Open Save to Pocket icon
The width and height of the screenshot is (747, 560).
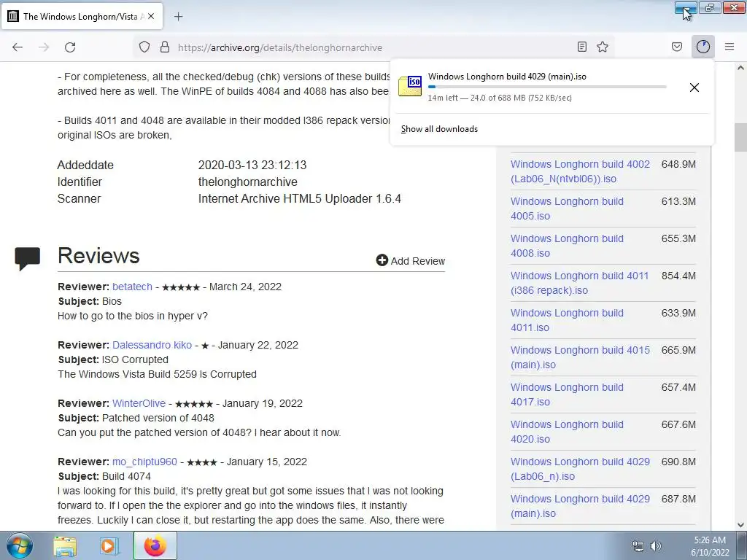tap(676, 47)
